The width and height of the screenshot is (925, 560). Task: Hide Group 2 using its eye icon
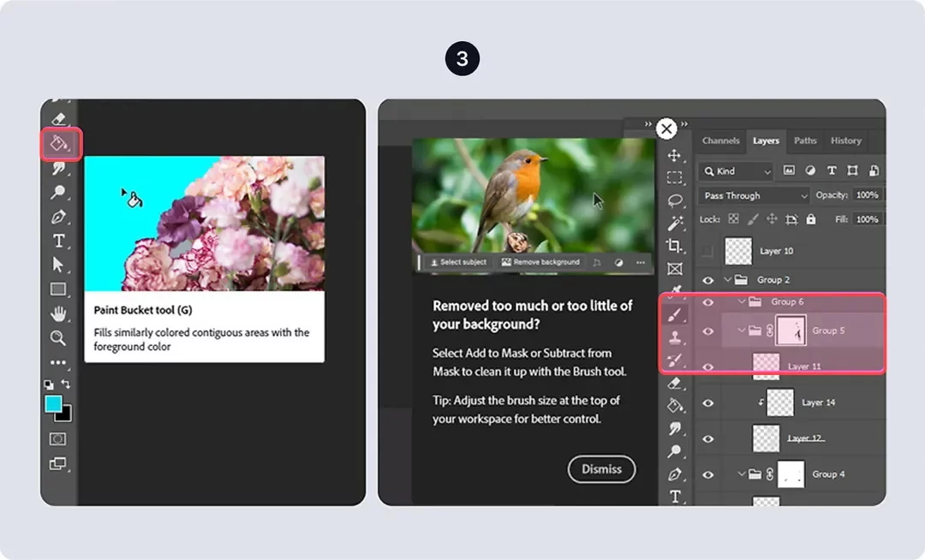pos(708,280)
